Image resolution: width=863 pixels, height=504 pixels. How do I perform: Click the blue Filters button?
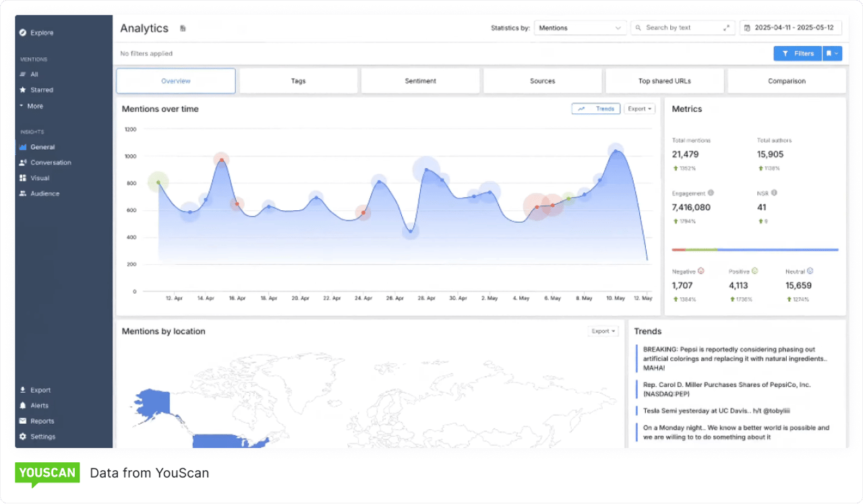pos(798,53)
